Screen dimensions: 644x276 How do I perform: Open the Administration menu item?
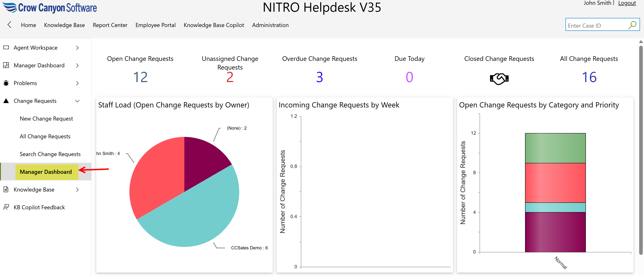[270, 25]
